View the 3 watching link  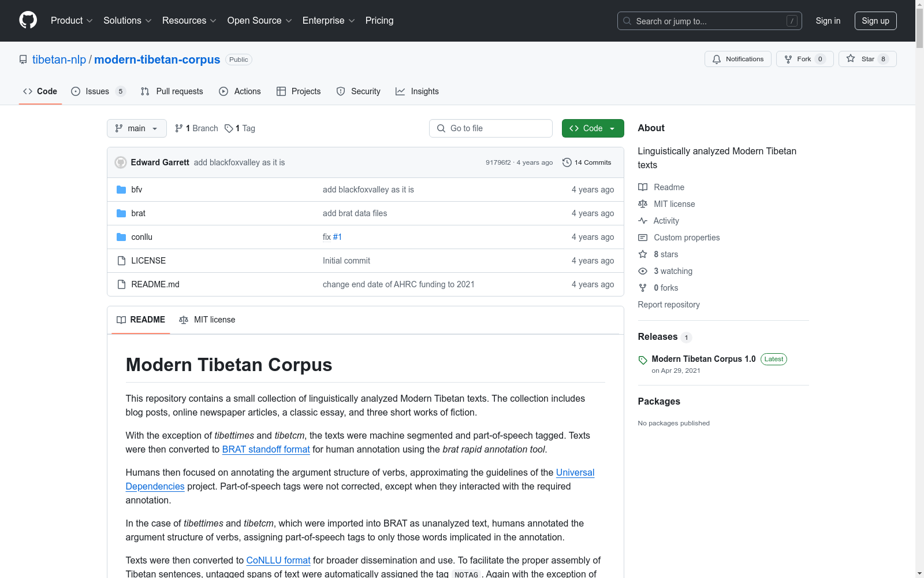(665, 271)
